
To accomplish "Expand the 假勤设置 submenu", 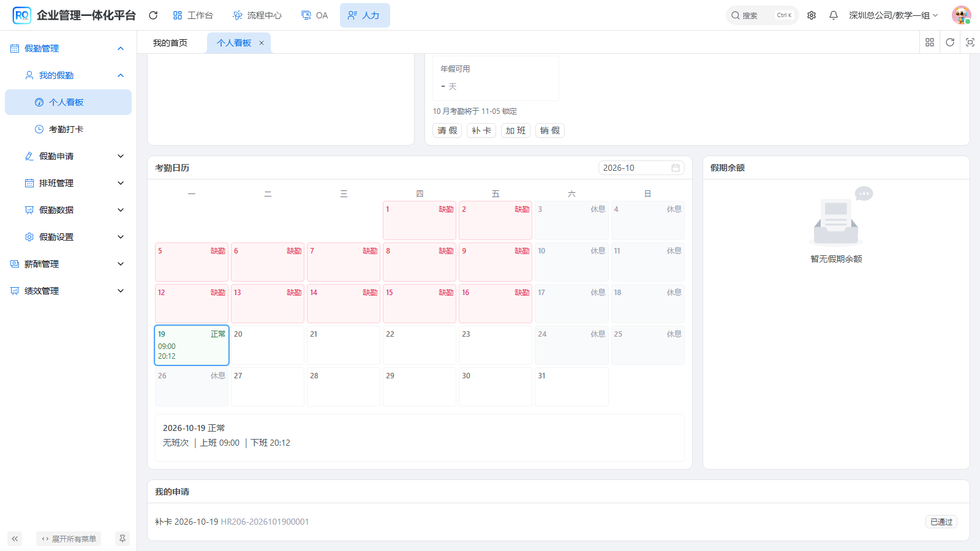I will click(68, 237).
